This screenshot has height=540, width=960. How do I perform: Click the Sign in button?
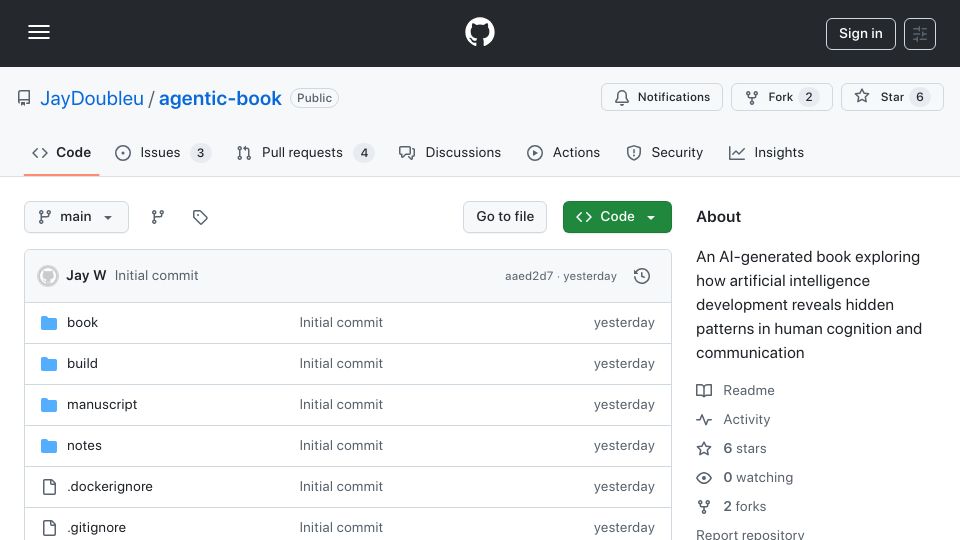[860, 34]
